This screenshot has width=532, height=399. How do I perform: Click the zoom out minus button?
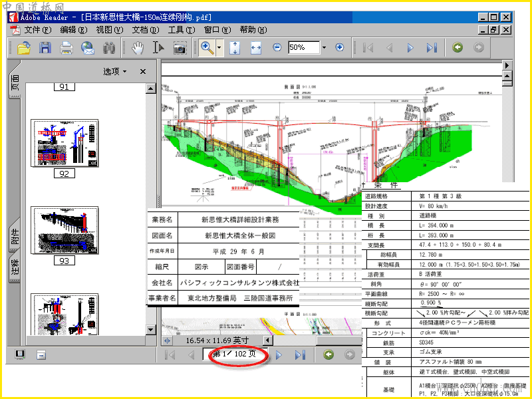point(277,47)
